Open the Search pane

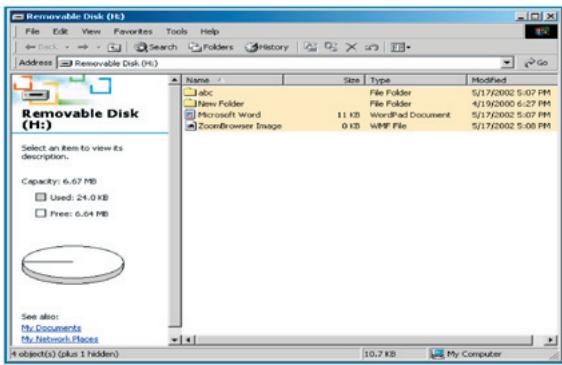tap(156, 47)
